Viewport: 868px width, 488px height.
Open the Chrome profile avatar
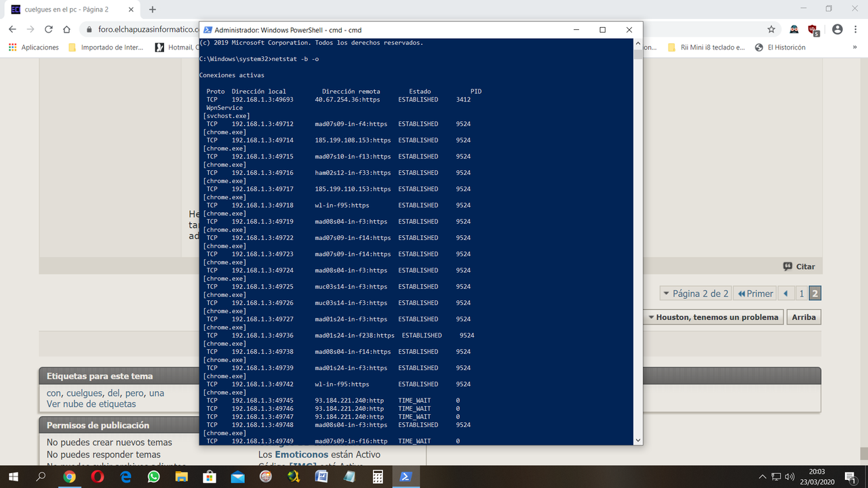(x=837, y=29)
